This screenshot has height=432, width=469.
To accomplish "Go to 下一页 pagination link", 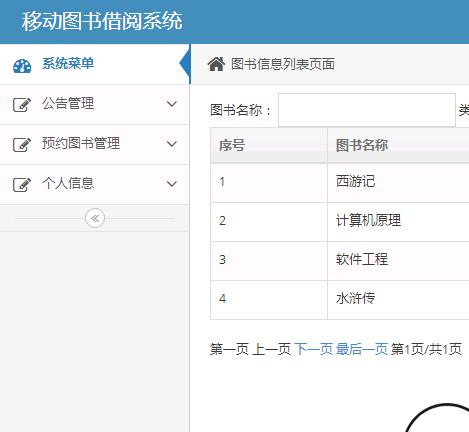I will (314, 349).
